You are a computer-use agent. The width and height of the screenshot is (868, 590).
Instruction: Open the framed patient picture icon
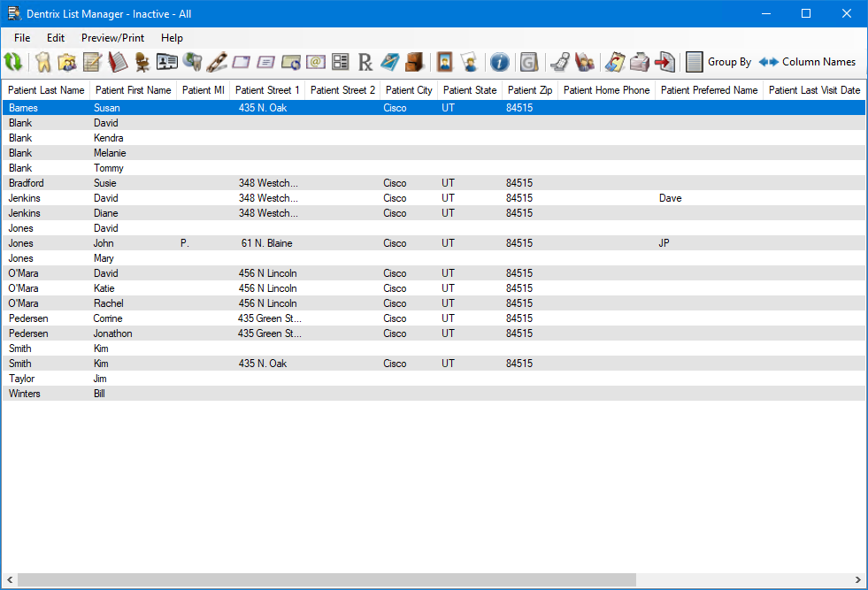pyautogui.click(x=445, y=62)
